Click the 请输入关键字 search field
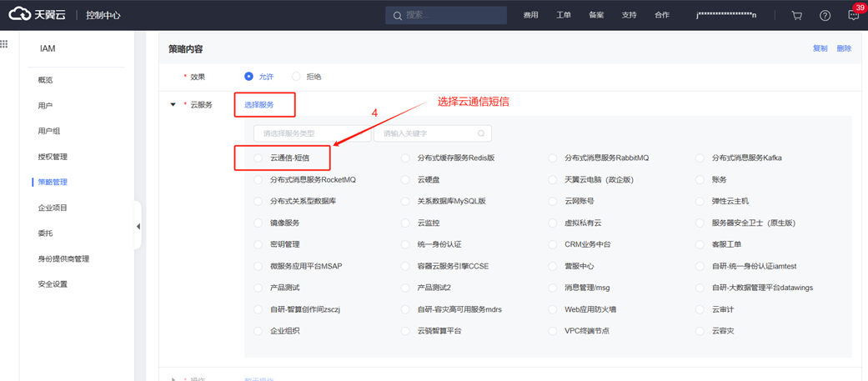The image size is (868, 381). (x=425, y=133)
